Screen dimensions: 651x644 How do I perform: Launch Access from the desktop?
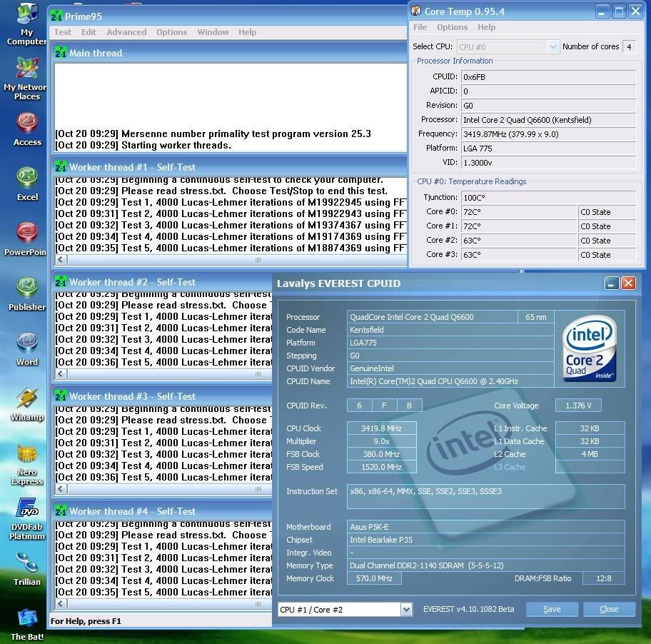coord(27,129)
